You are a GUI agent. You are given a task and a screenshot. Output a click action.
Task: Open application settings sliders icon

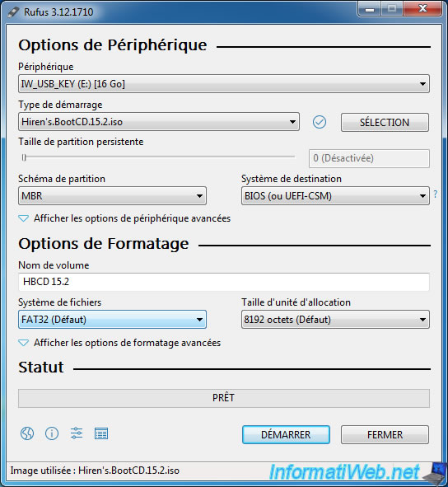pyautogui.click(x=77, y=433)
